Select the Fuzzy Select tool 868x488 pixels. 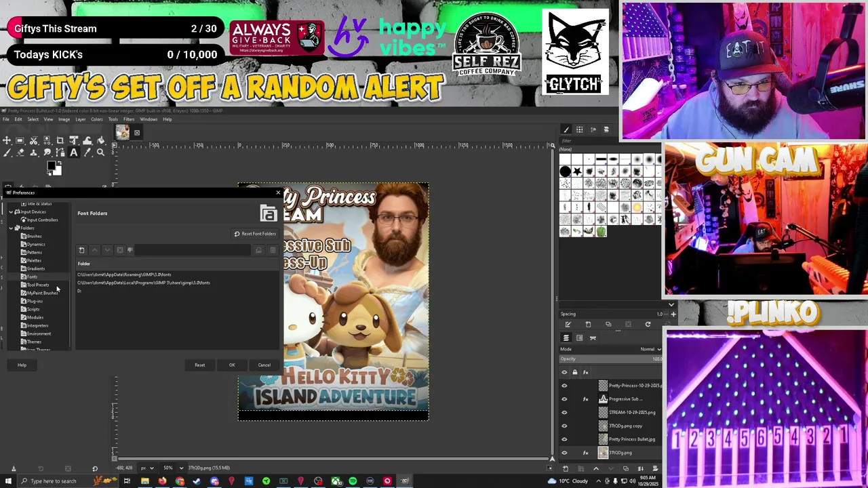click(x=47, y=140)
